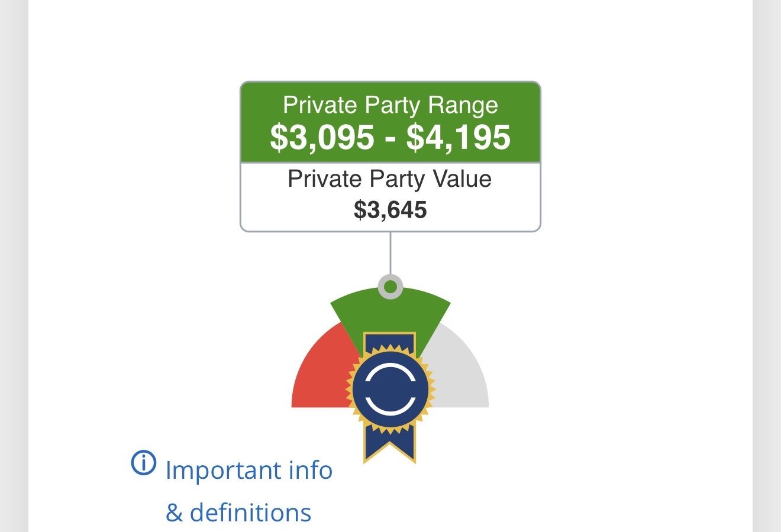Click the info circle icon
Image resolution: width=781 pixels, height=532 pixels.
[x=143, y=463]
